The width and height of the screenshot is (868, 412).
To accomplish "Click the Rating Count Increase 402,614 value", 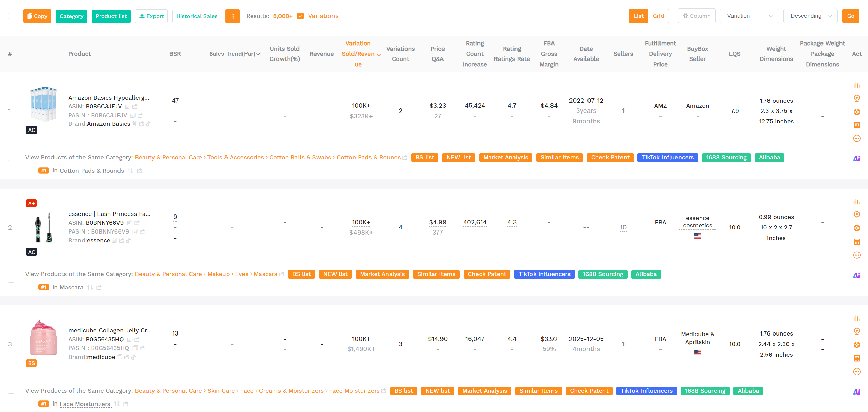I will [x=475, y=222].
